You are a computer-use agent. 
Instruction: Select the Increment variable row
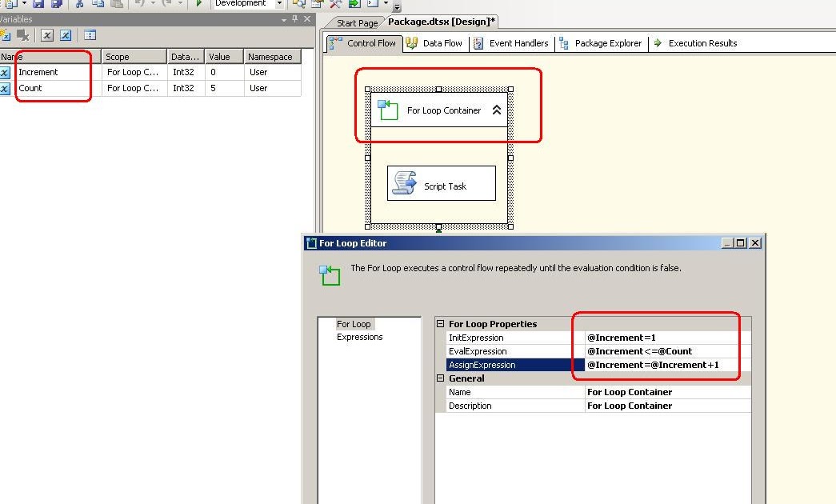[x=48, y=72]
